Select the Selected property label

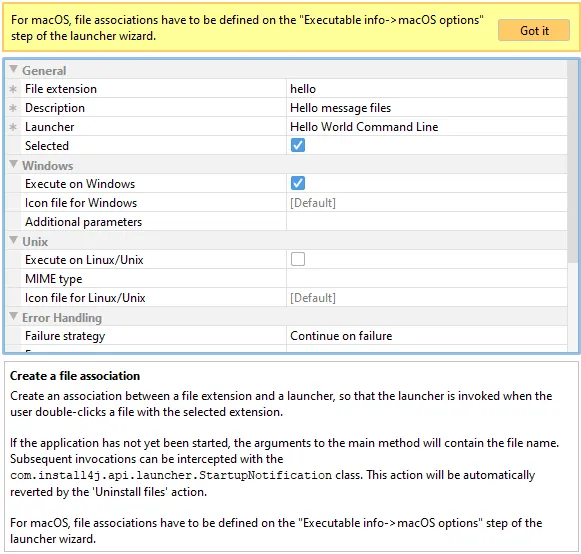(47, 146)
